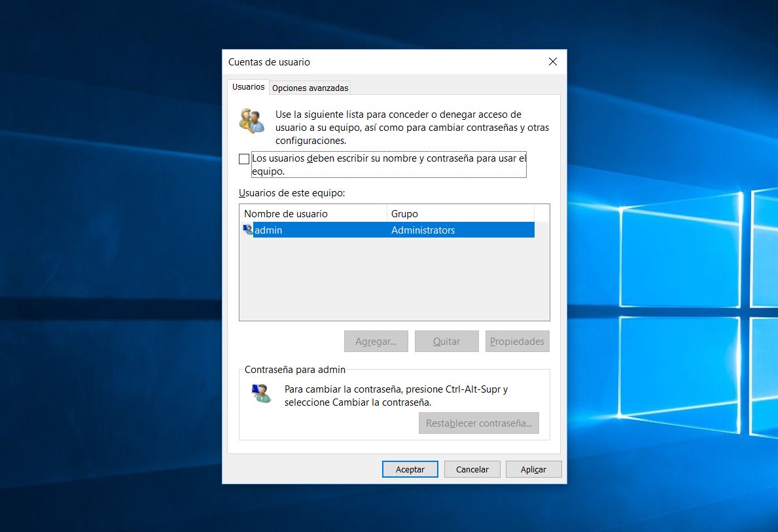Click the users and keys icon
Image resolution: width=778 pixels, height=532 pixels.
click(x=251, y=121)
